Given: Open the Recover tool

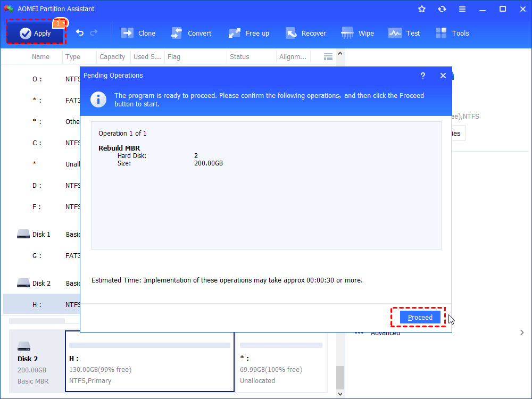Looking at the screenshot, I should [305, 33].
